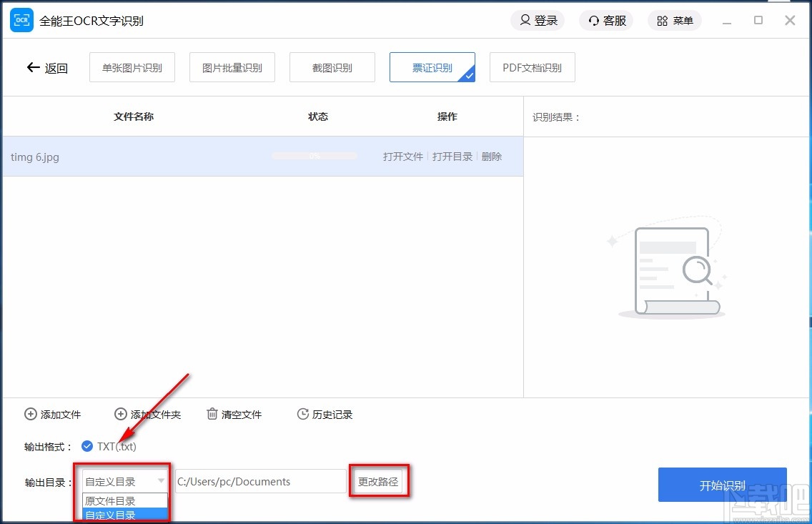Click the OCR app logo icon
The image size is (812, 524).
(21, 20)
